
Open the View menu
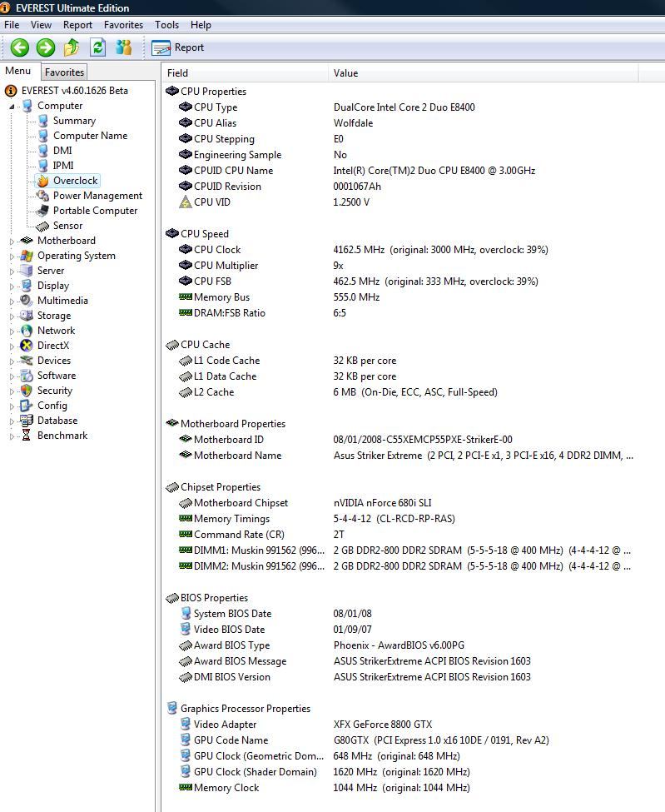[41, 25]
